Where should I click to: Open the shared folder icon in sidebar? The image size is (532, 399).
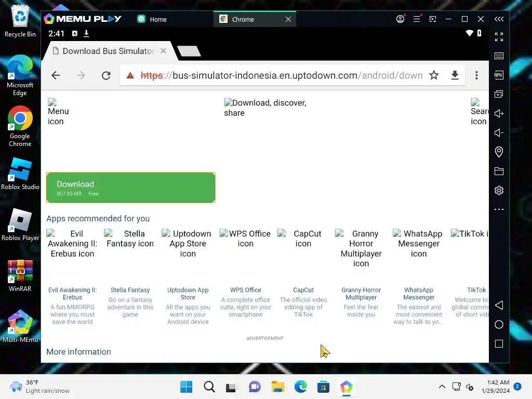tap(499, 171)
